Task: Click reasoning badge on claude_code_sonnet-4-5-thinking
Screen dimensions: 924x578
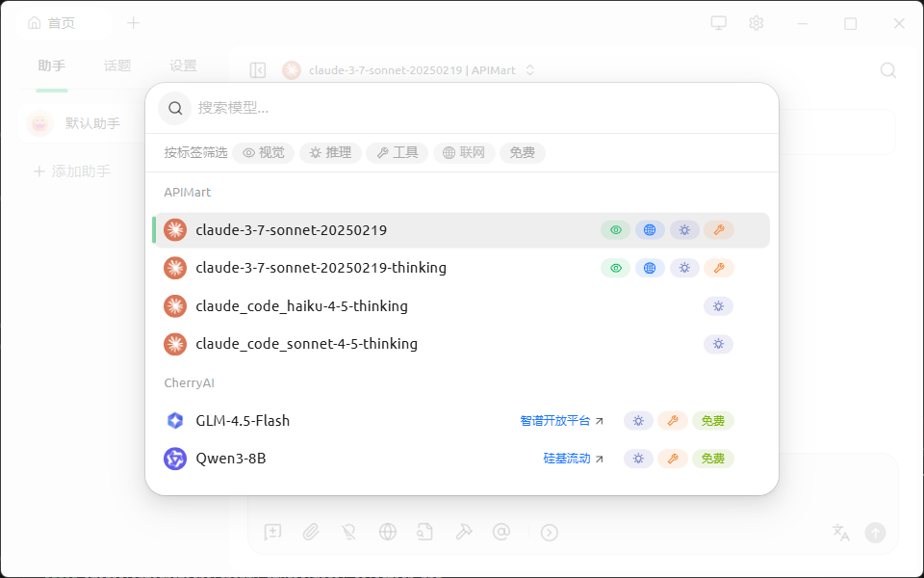Action: [x=718, y=344]
